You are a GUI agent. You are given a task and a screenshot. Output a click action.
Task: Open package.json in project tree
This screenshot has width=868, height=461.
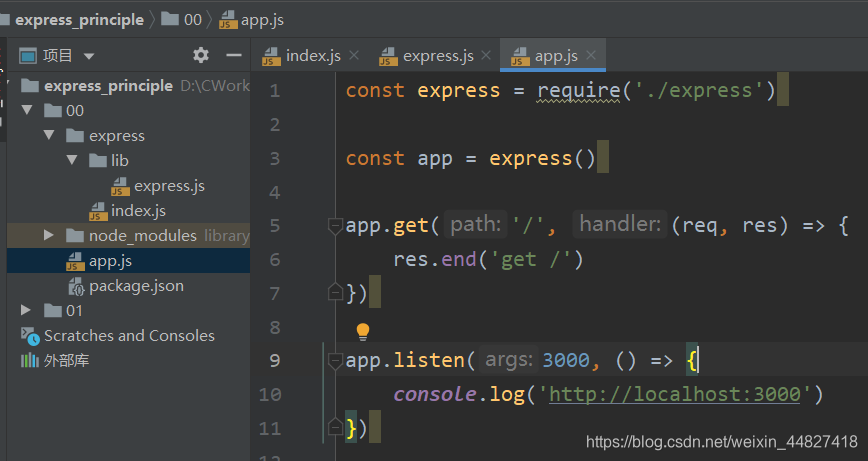(136, 286)
